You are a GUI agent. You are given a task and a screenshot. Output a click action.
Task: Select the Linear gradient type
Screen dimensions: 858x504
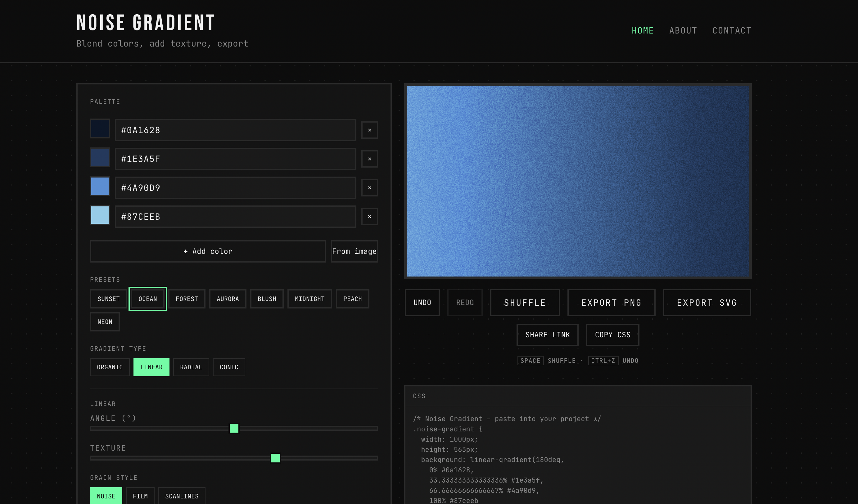click(x=151, y=367)
